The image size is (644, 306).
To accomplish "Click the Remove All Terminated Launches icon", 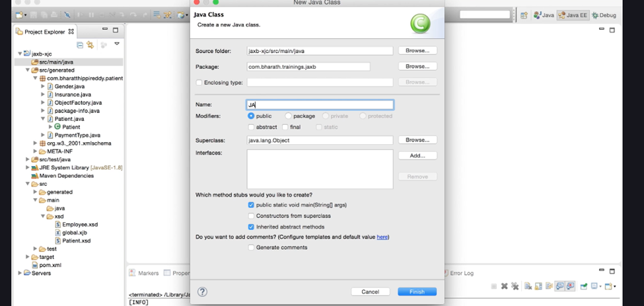I will click(515, 286).
